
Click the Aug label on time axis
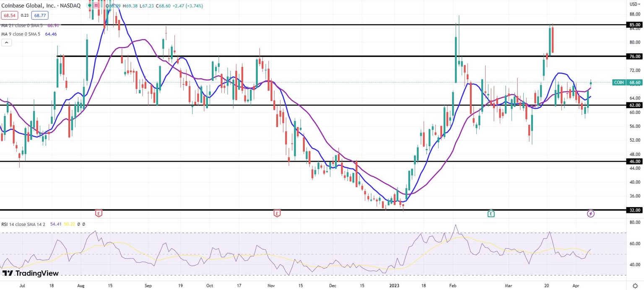81,285
